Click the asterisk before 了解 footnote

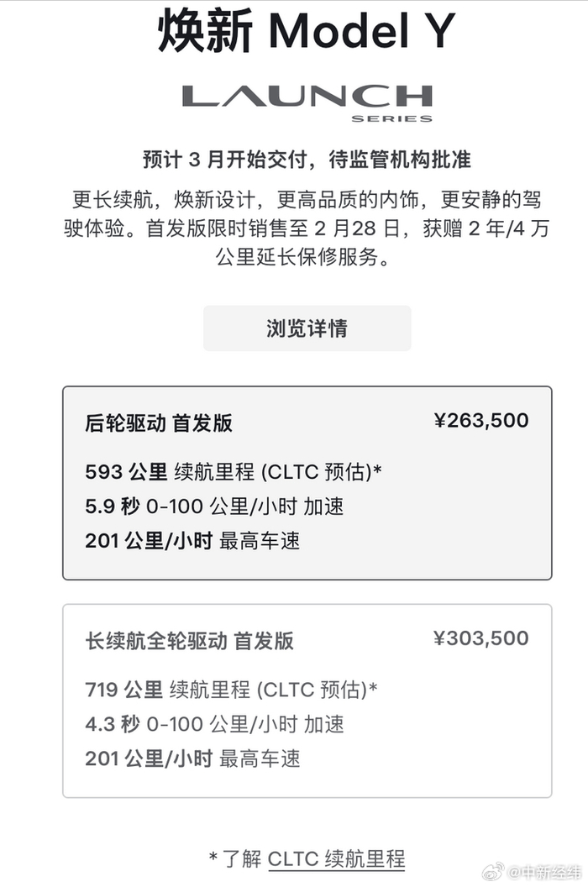[x=213, y=857]
